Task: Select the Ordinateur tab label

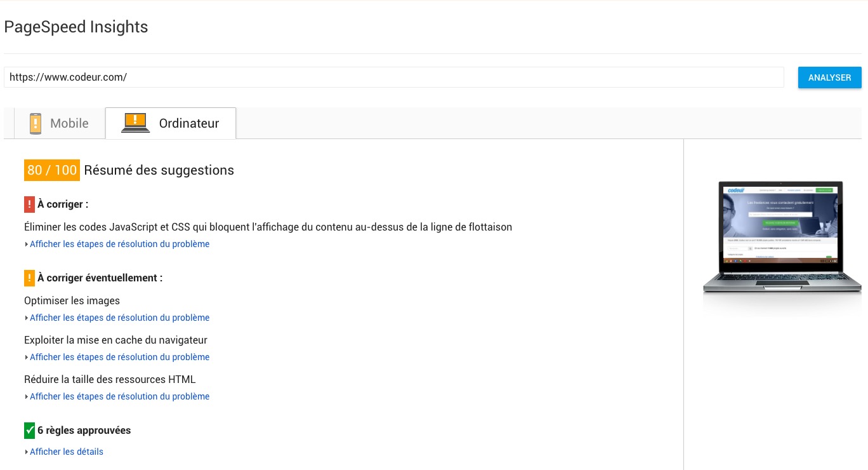Action: click(188, 123)
